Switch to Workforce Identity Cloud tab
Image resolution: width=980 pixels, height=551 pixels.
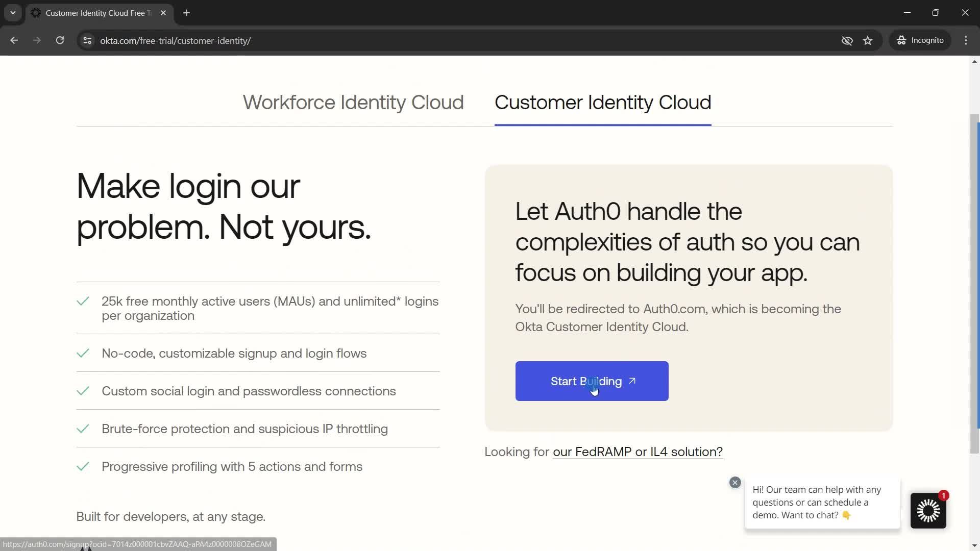pos(353,103)
